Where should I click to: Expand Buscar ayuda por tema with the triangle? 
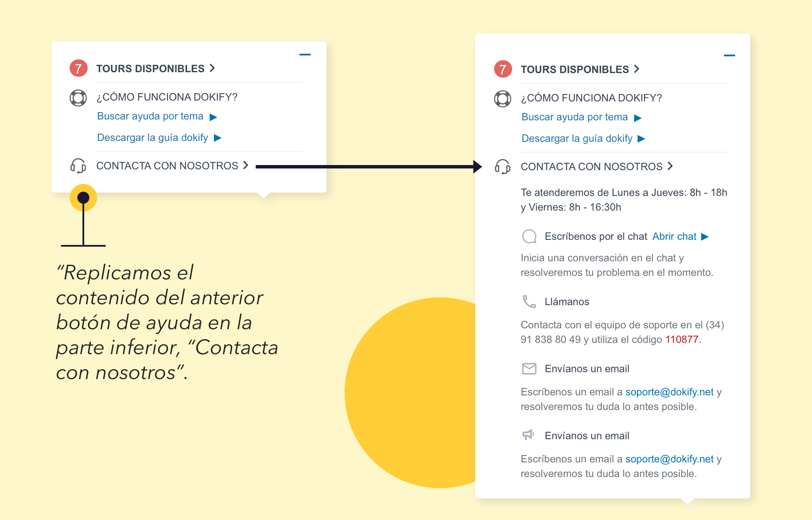(x=214, y=116)
